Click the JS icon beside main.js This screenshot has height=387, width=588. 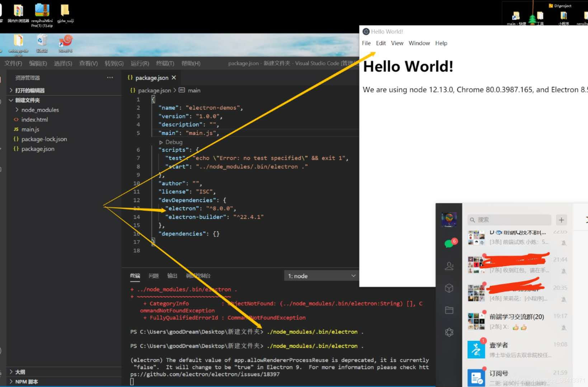pos(16,129)
